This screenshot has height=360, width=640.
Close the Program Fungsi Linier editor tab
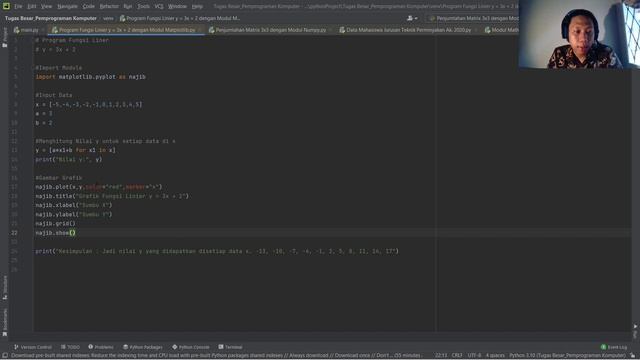coord(200,30)
